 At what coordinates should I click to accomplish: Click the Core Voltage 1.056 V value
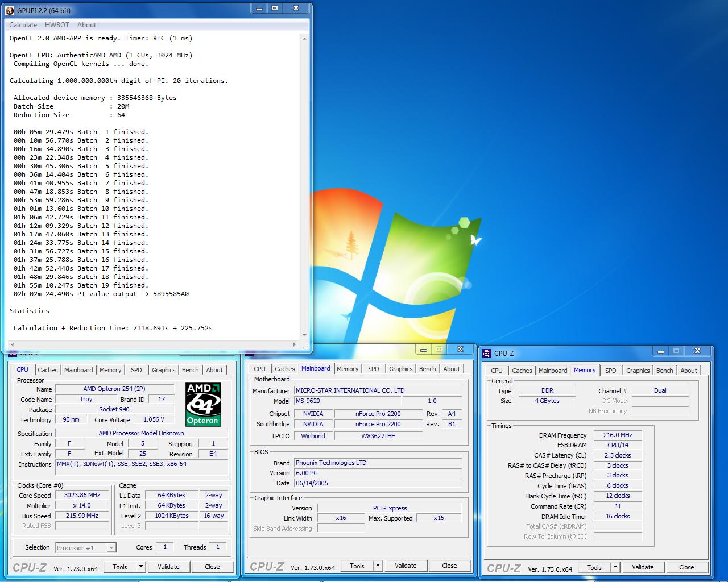[x=154, y=419]
